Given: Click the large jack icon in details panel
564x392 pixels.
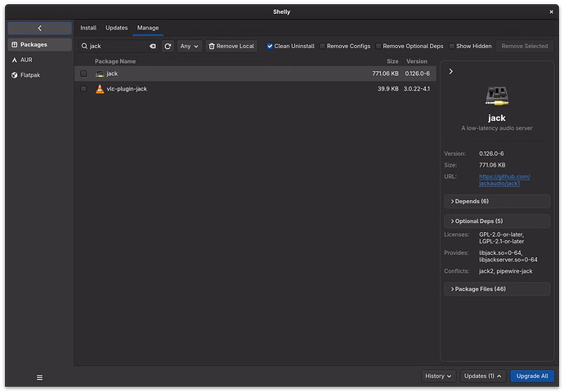Looking at the screenshot, I should pos(497,96).
